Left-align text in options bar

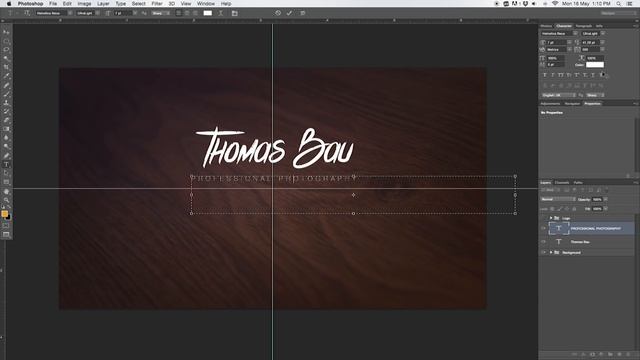pyautogui.click(x=178, y=13)
